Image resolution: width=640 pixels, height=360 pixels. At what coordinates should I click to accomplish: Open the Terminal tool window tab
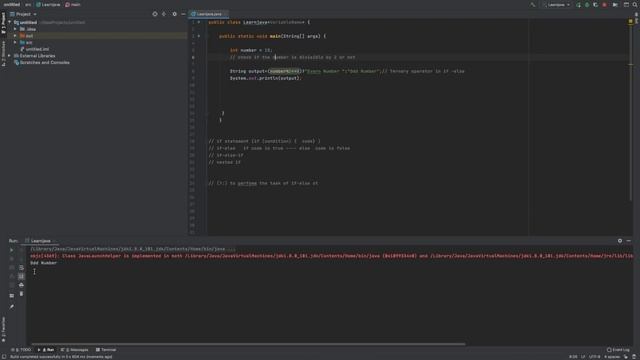pos(106,350)
